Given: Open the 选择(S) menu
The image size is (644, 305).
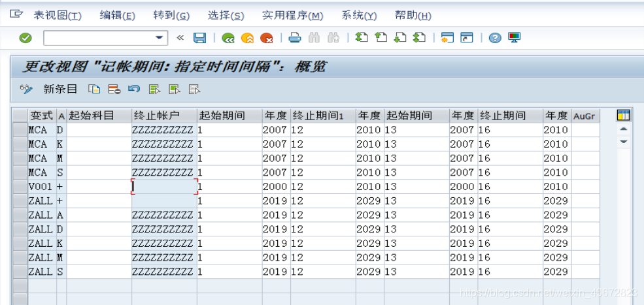Looking at the screenshot, I should 226,16.
